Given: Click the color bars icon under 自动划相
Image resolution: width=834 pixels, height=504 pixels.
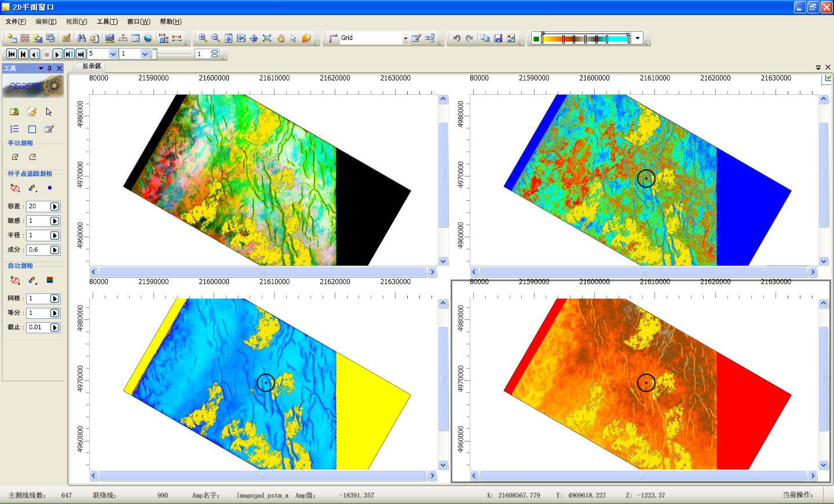Looking at the screenshot, I should [x=50, y=280].
